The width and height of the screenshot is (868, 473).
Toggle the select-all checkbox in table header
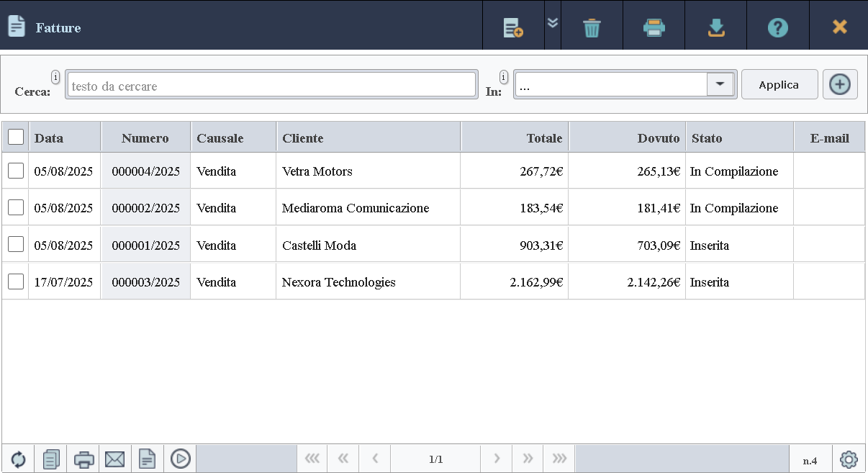(16, 137)
